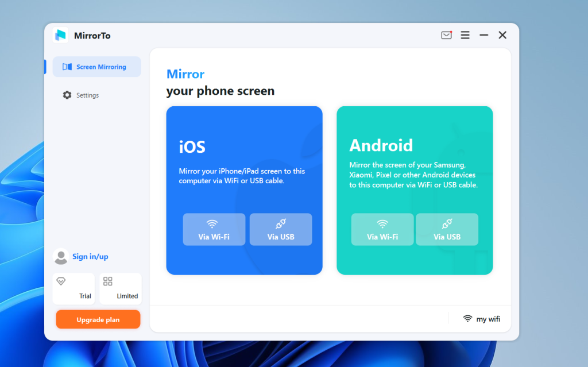
Task: Click the MirrorTo app logo
Action: click(x=61, y=35)
